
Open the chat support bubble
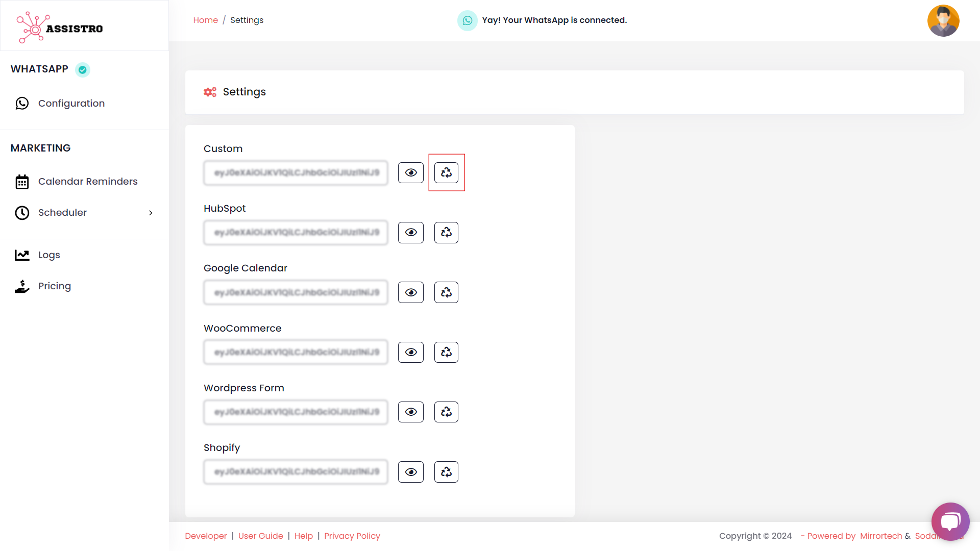coord(950,521)
